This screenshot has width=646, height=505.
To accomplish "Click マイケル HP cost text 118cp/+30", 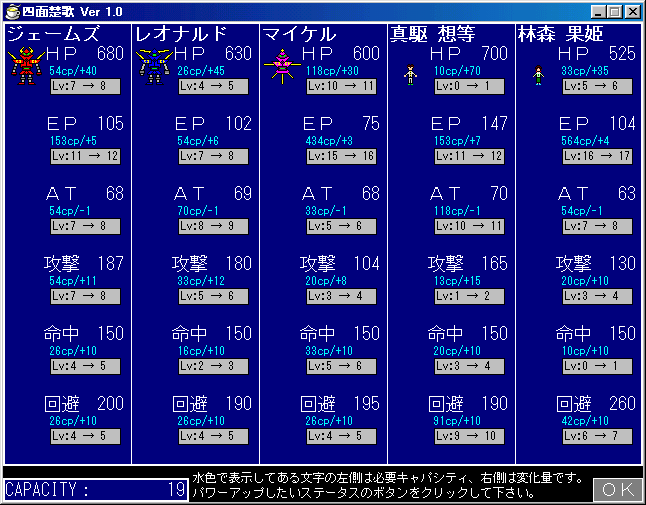I will (x=332, y=71).
